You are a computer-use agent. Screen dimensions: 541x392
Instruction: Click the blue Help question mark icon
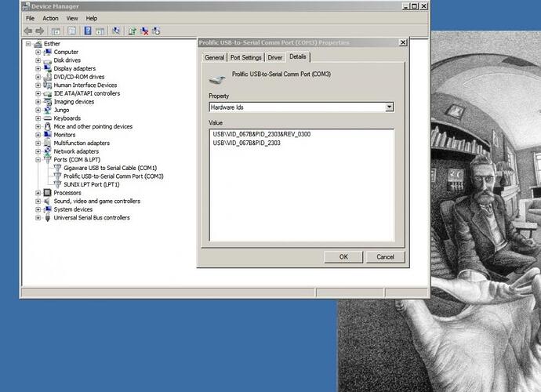[x=88, y=31]
